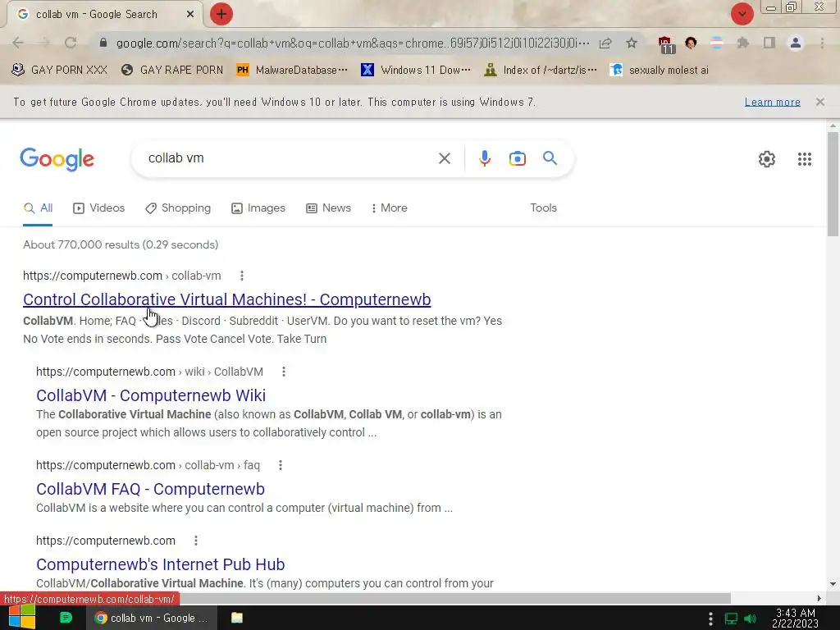Open options for computernewb.com collab-vm result
This screenshot has width=840, height=630.
coord(242,276)
